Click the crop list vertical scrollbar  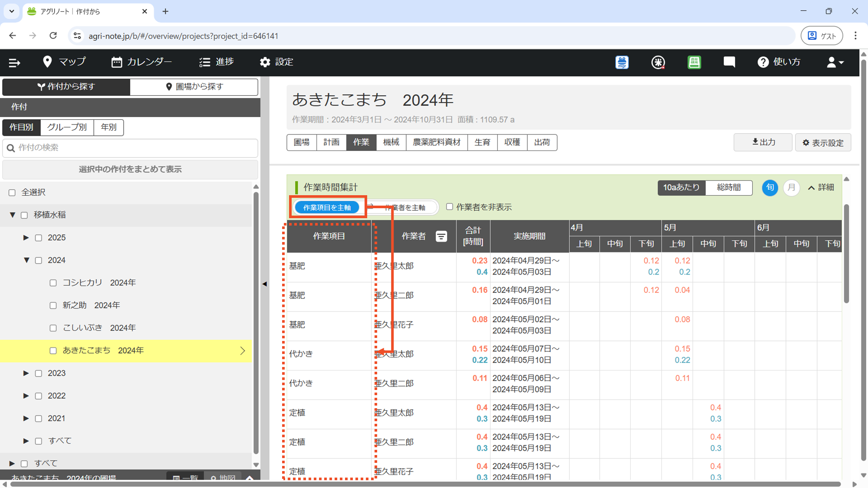pos(256,323)
